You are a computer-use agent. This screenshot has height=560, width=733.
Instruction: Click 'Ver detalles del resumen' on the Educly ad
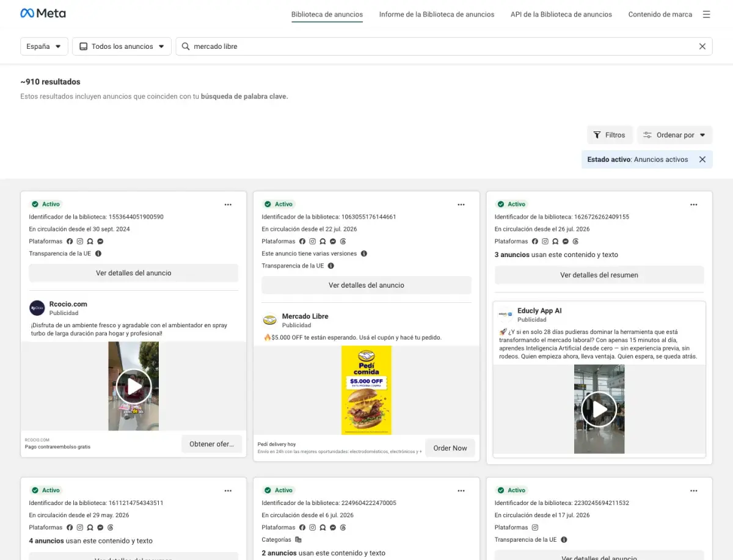click(599, 275)
